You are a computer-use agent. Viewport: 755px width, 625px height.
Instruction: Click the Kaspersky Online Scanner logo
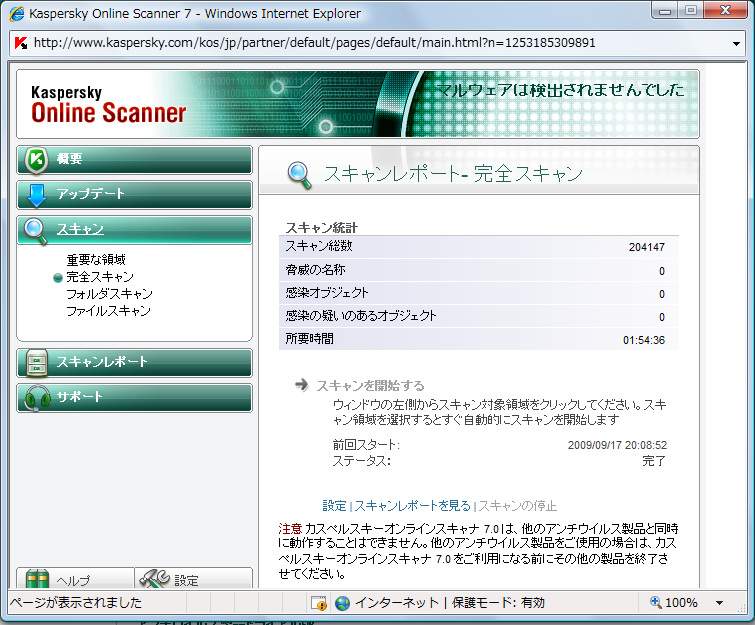tap(108, 104)
